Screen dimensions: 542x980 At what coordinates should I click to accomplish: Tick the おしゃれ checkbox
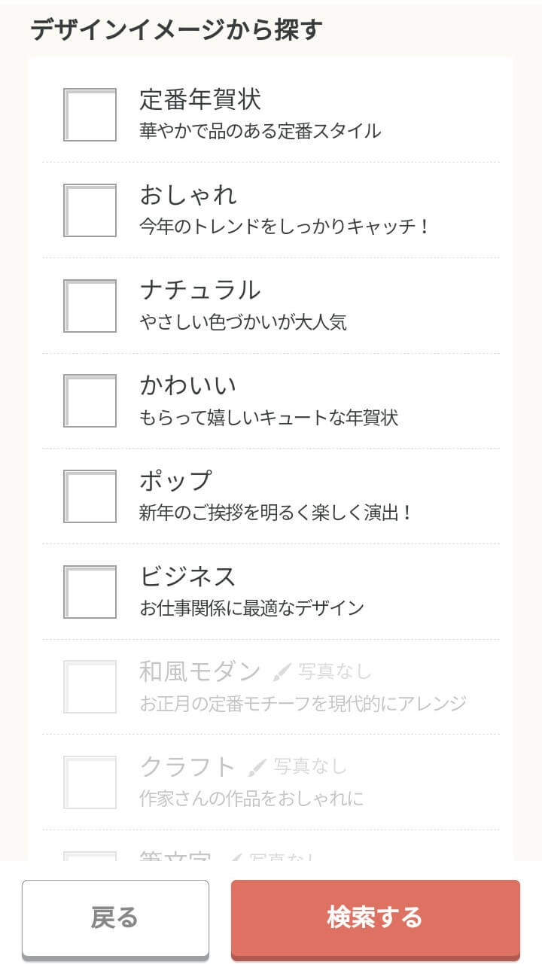(90, 211)
